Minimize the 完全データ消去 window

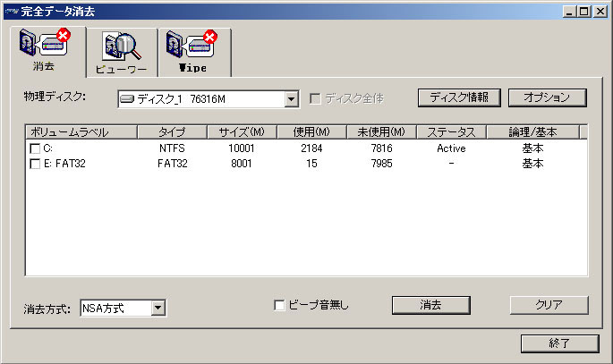click(x=570, y=12)
